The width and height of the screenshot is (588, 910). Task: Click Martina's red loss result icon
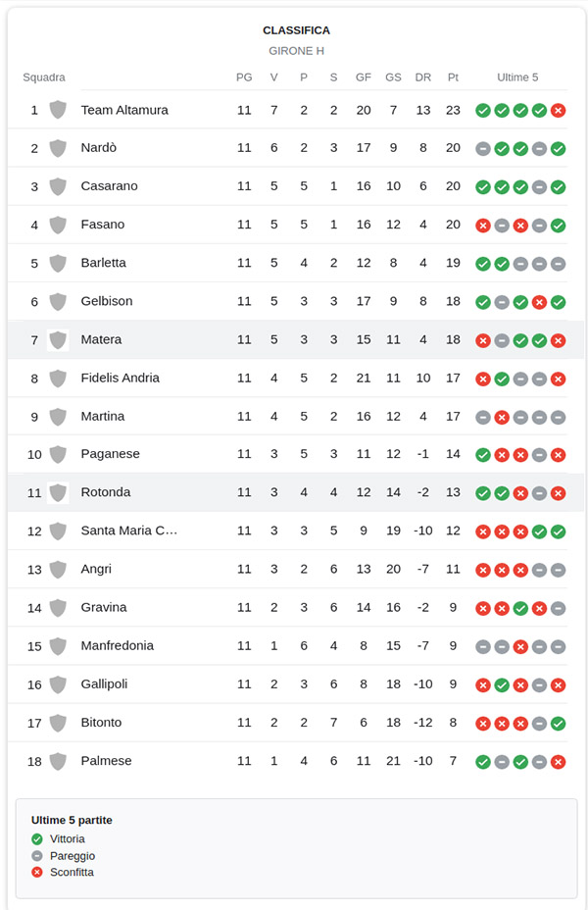pyautogui.click(x=502, y=417)
